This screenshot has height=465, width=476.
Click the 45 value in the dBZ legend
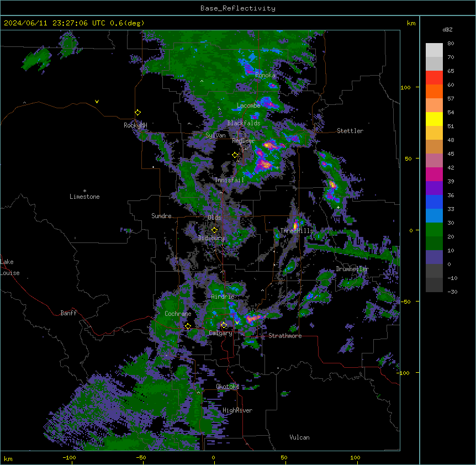tap(451, 154)
